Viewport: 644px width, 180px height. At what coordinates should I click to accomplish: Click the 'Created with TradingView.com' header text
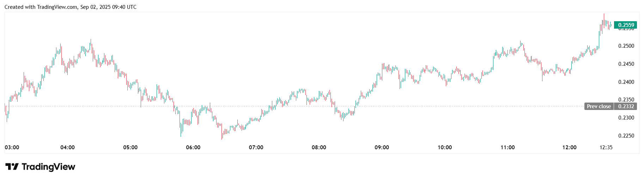70,7
